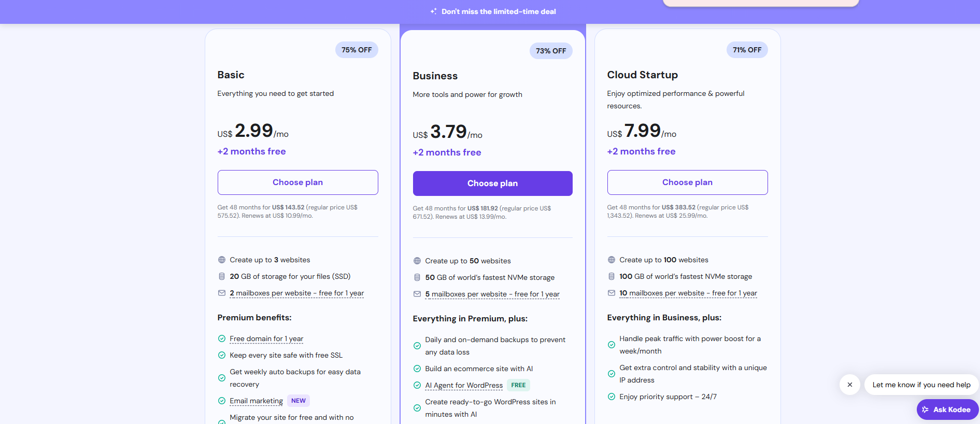Click the 10 mailboxes per website link

(x=688, y=293)
